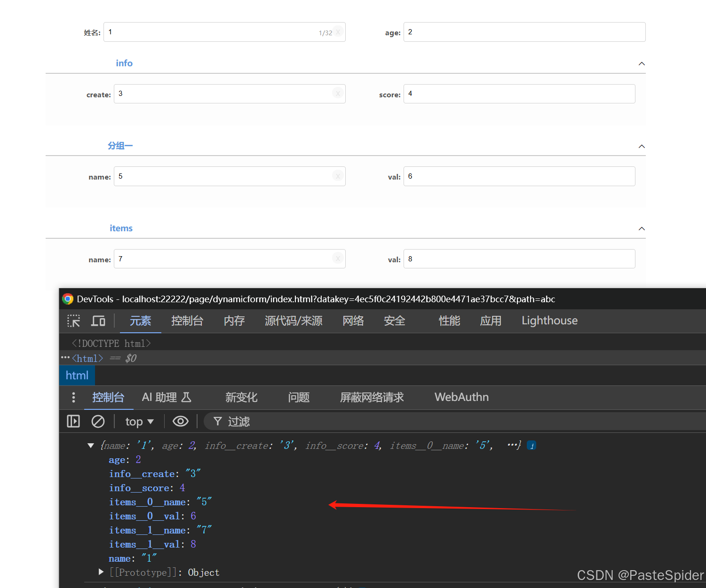The image size is (706, 588).
Task: Focus the items val input
Action: click(519, 259)
